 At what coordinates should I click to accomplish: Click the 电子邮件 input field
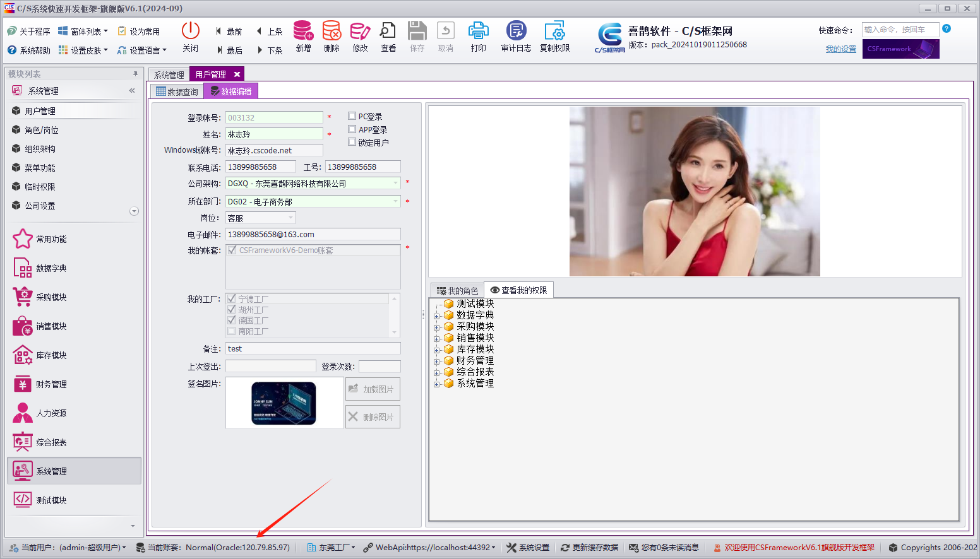(x=313, y=234)
